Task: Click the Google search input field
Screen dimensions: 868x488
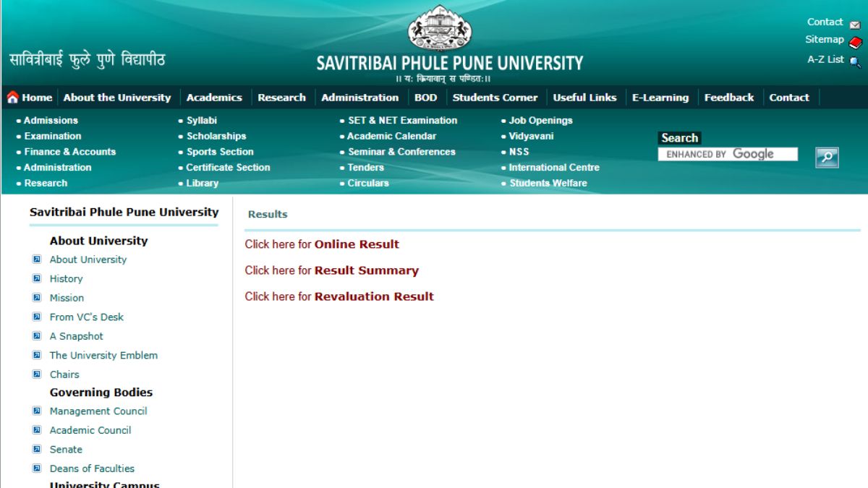Action: click(x=728, y=154)
